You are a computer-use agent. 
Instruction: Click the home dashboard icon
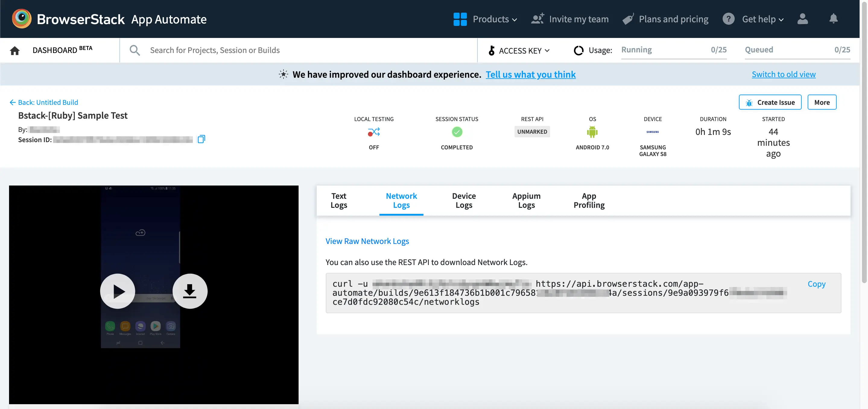pos(14,51)
